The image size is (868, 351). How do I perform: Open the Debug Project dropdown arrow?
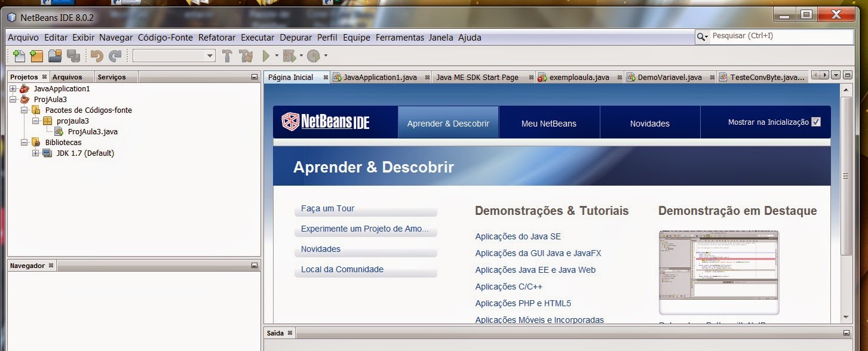(302, 56)
